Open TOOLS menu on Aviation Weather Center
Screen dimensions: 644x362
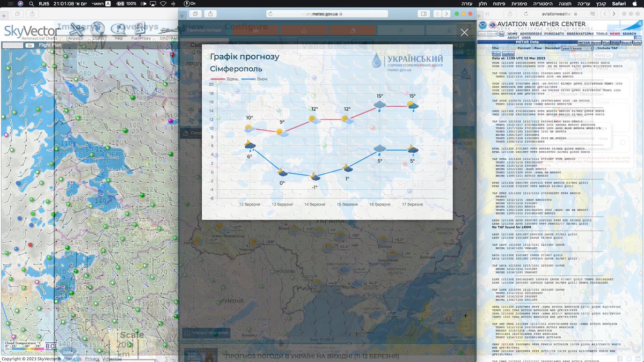602,34
